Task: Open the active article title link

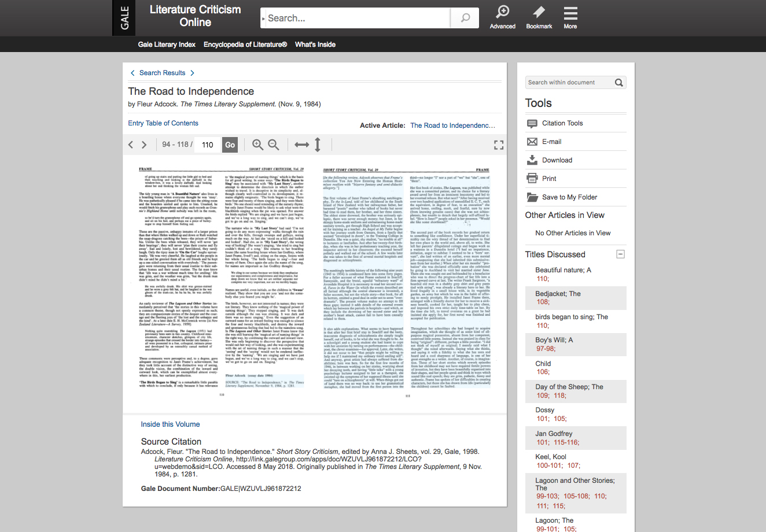Action: pos(453,125)
